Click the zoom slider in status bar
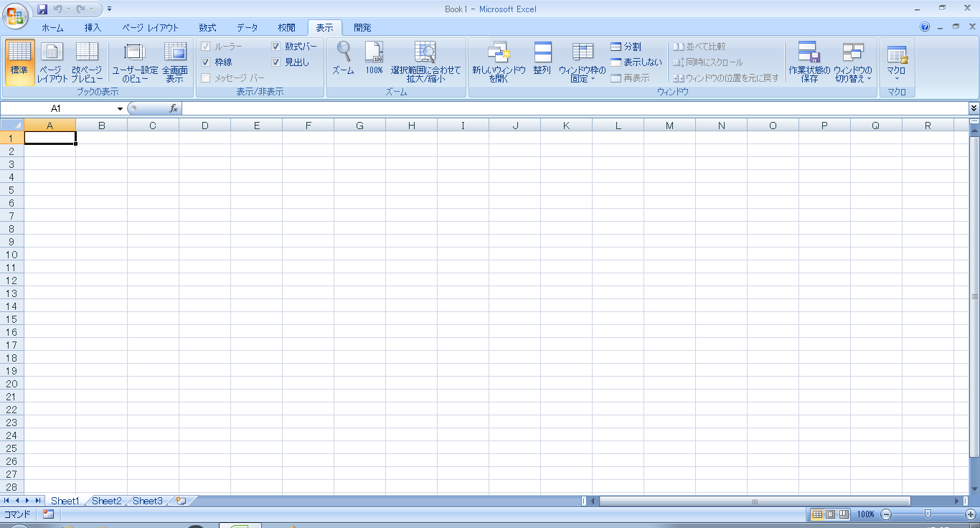Viewport: 980px width, 528px height. coord(928,514)
